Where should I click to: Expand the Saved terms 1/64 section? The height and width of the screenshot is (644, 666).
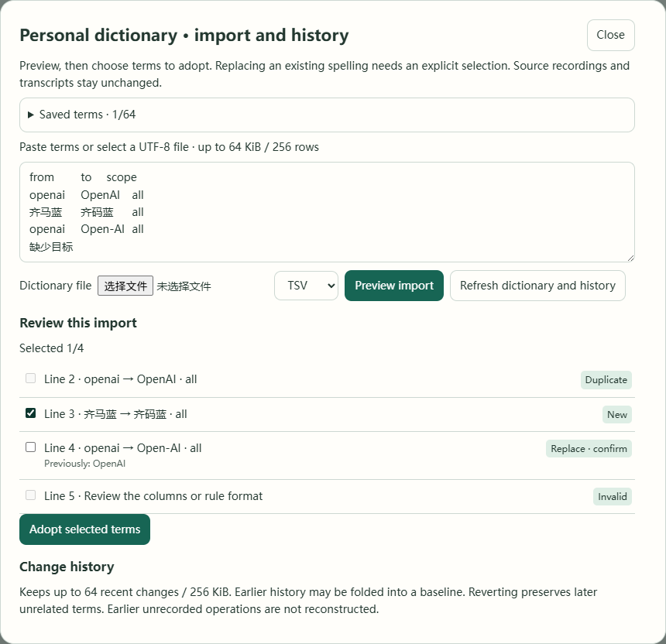pos(327,115)
